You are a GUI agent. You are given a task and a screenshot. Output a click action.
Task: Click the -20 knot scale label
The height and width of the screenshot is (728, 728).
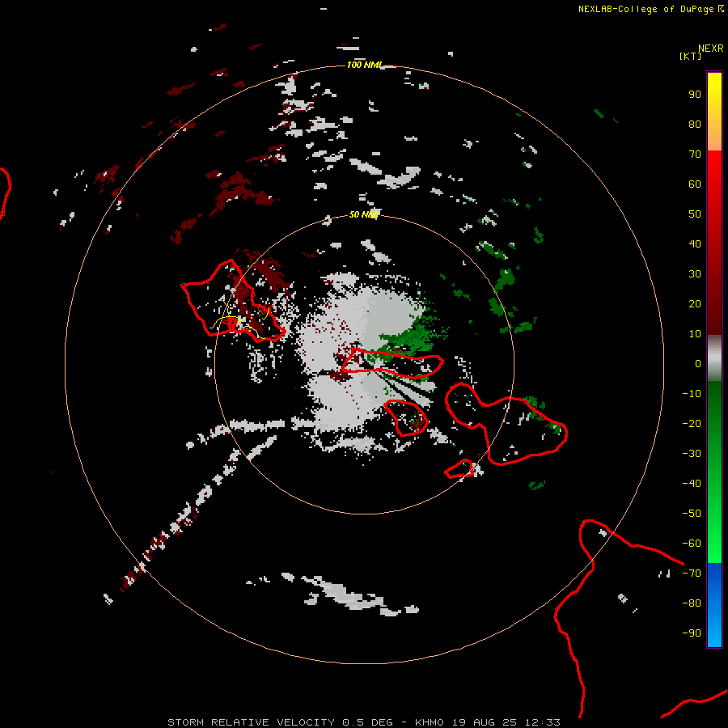tap(692, 423)
